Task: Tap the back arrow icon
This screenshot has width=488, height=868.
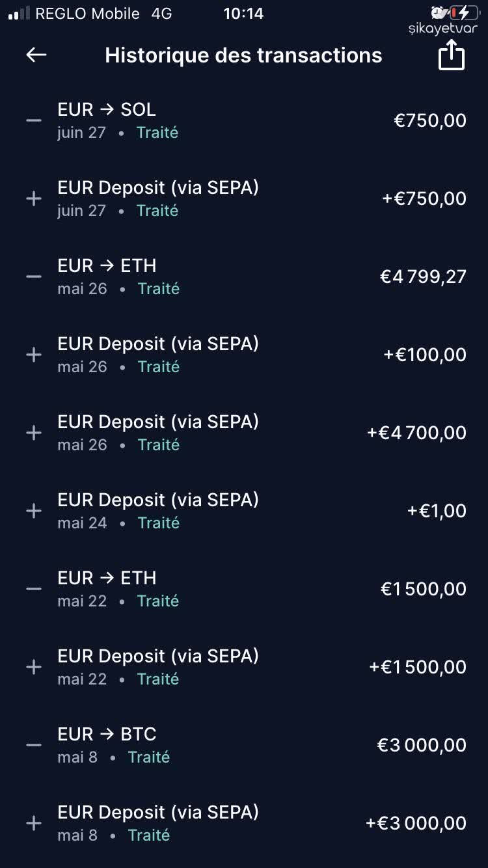Action: tap(36, 55)
